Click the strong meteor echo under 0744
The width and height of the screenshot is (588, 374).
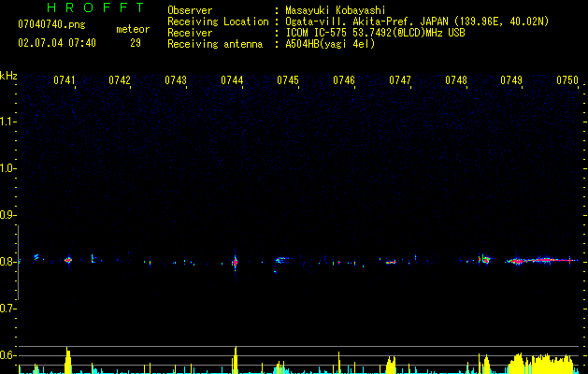pyautogui.click(x=236, y=263)
